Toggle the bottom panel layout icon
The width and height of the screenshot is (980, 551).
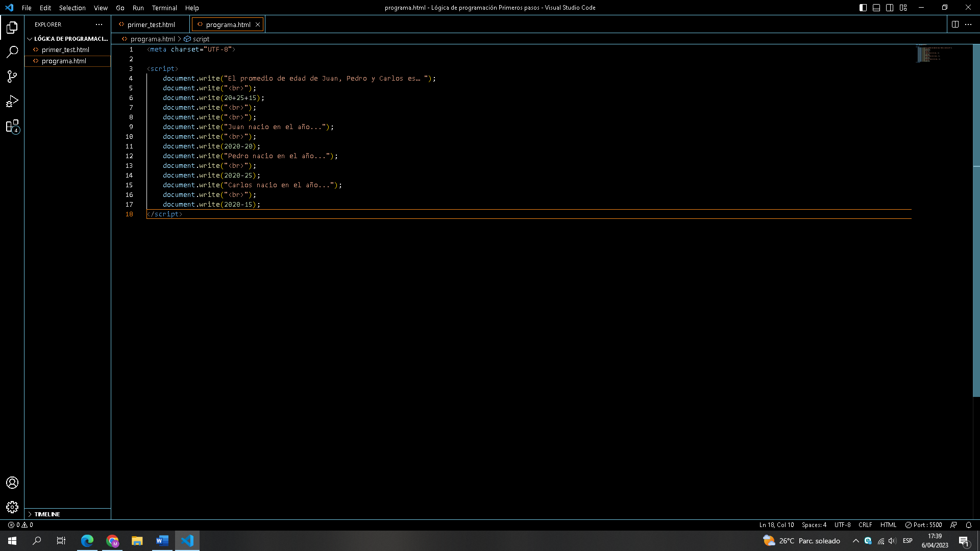pos(876,8)
